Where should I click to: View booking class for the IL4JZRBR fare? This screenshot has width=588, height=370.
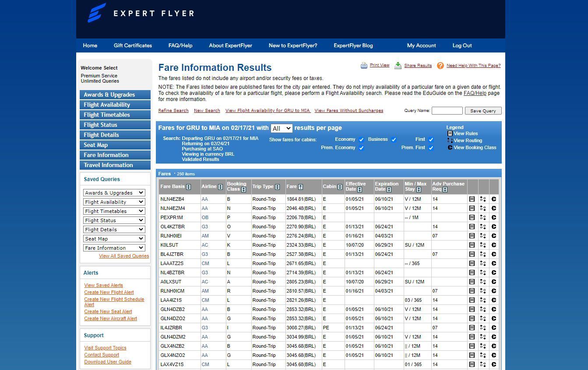pos(494,328)
